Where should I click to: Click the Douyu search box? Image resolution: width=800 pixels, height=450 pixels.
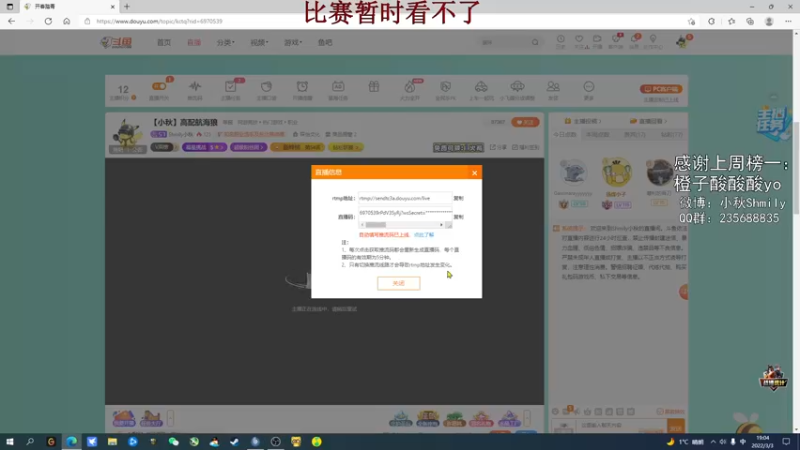pyautogui.click(x=505, y=42)
